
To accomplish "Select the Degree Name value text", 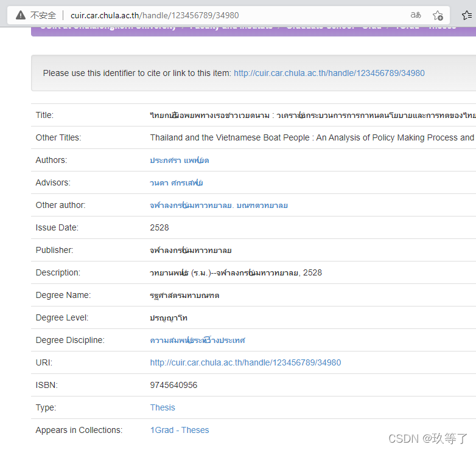I will [184, 295].
